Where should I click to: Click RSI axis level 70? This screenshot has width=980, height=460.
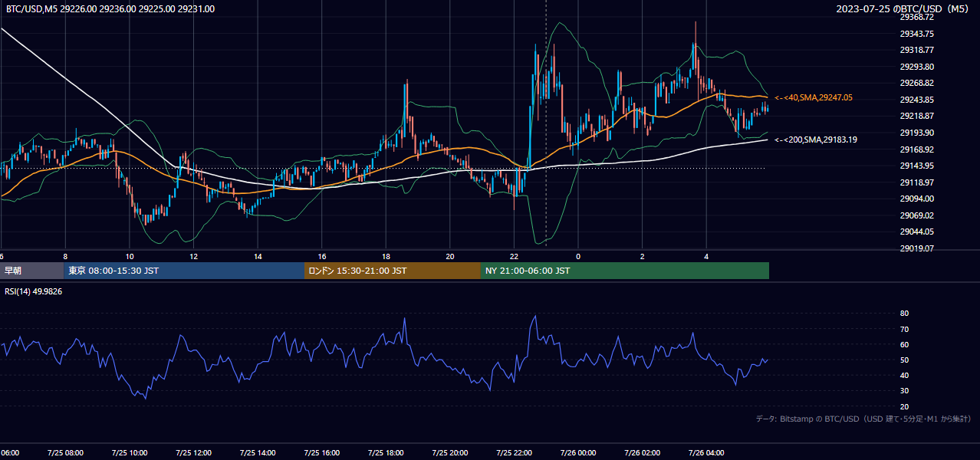[904, 329]
